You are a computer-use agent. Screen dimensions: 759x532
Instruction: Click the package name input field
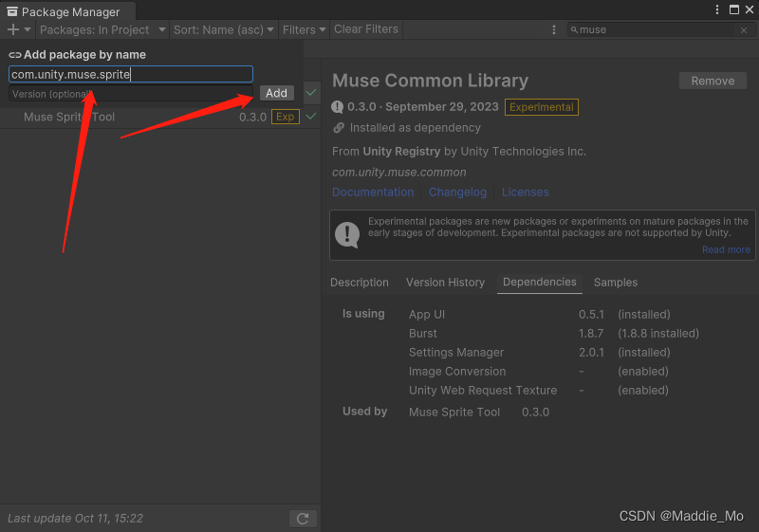(x=131, y=74)
